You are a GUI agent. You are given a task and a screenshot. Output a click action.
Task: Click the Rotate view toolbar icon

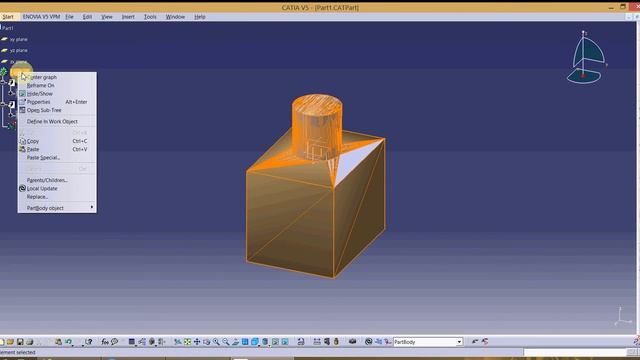207,342
